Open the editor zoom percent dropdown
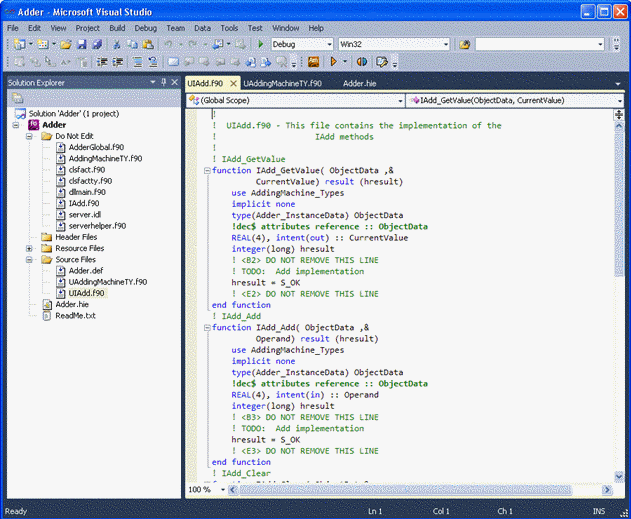631x519 pixels. coord(223,490)
